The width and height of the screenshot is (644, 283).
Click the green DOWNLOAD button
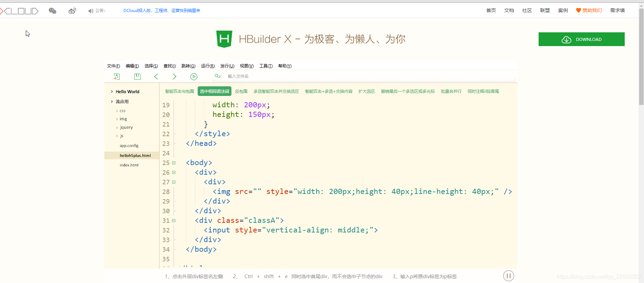tap(581, 39)
